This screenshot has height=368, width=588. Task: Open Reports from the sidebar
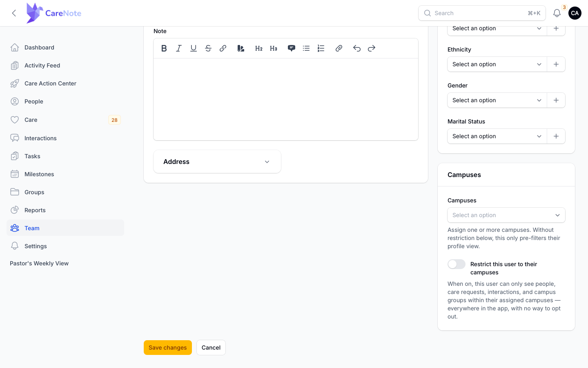(x=65, y=210)
